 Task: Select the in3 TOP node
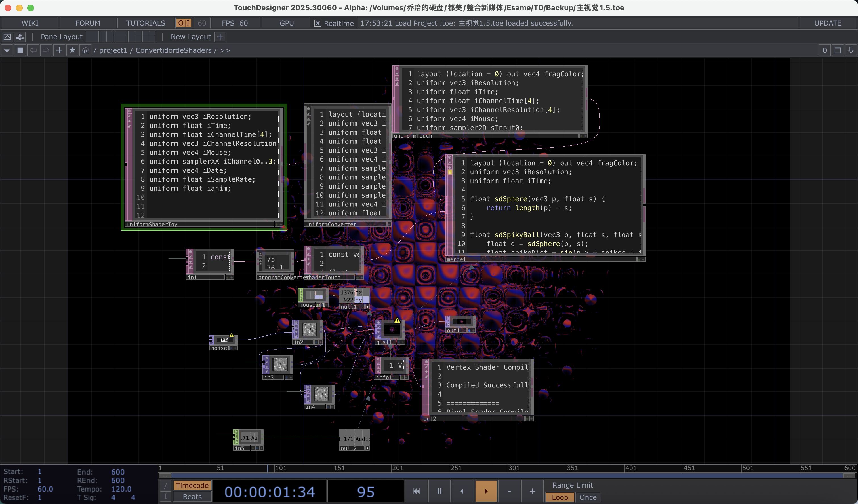[277, 367]
